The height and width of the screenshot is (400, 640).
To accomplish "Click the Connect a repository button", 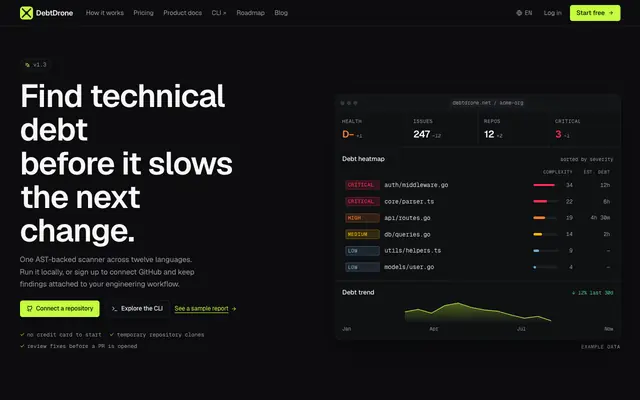I will 60,309.
